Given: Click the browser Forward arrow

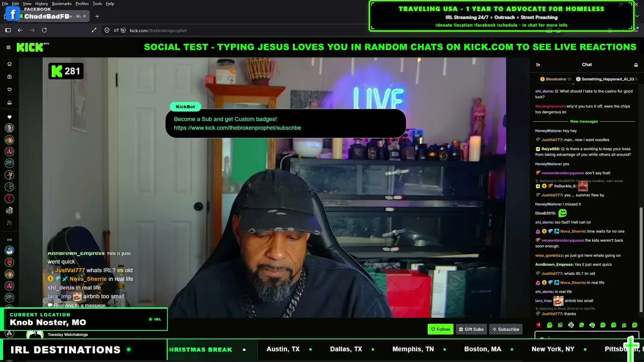Looking at the screenshot, I should tap(32, 30).
